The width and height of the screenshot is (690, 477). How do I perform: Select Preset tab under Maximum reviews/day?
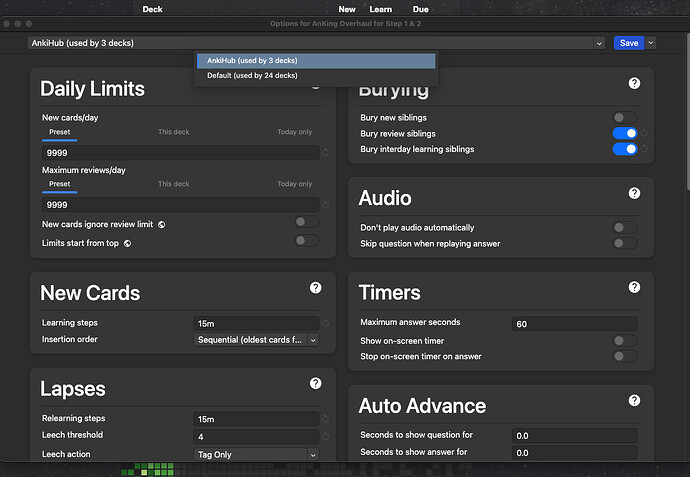point(60,184)
